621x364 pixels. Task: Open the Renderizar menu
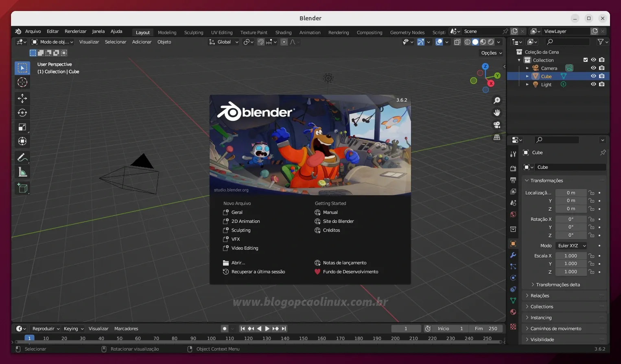(75, 31)
